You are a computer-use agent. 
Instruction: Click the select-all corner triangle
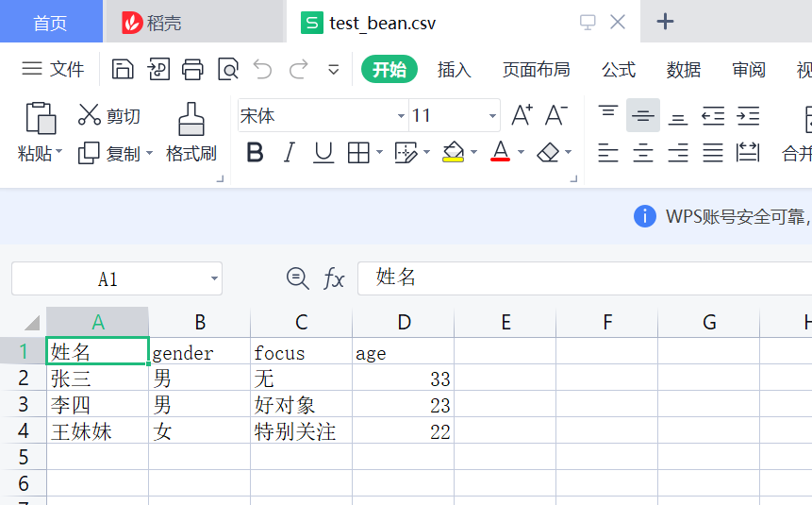tap(32, 323)
